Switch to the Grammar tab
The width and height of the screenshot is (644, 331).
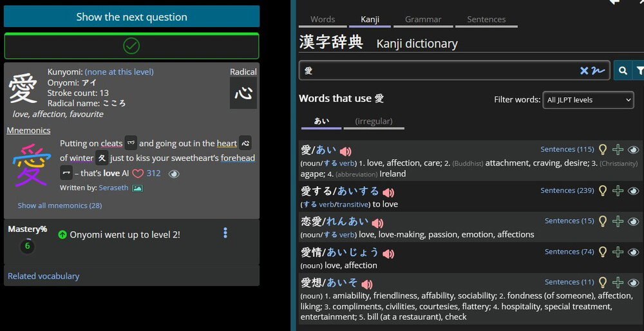point(422,19)
